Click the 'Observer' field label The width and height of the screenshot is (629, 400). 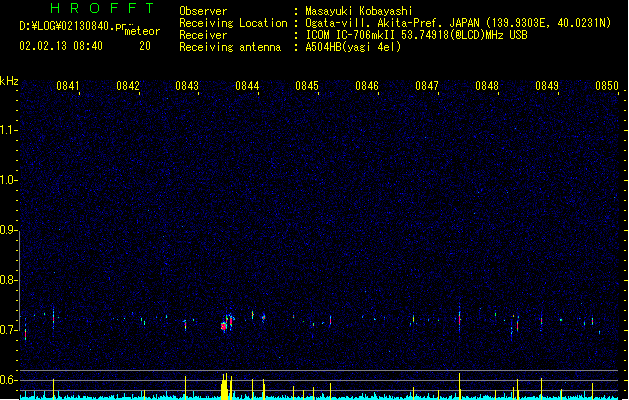tap(203, 11)
